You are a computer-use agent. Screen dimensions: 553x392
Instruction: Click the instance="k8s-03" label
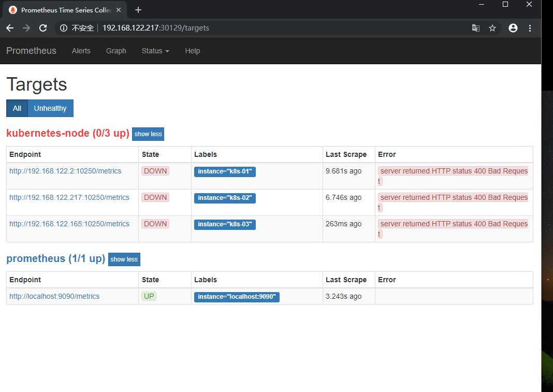(225, 224)
